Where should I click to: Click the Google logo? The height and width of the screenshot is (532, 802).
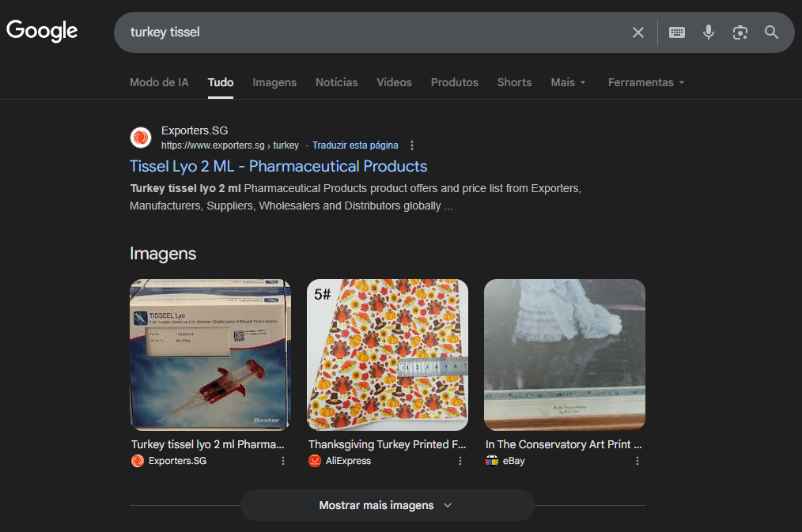coord(42,31)
